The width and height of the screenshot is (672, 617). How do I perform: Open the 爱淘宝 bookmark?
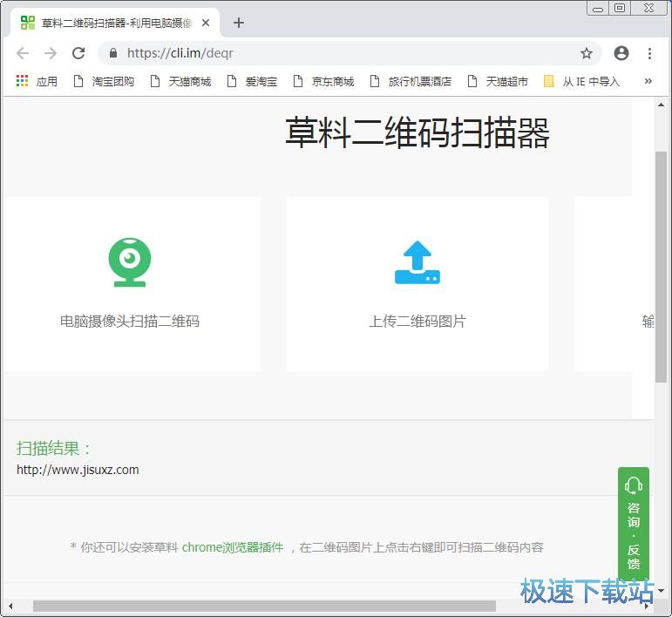(253, 81)
